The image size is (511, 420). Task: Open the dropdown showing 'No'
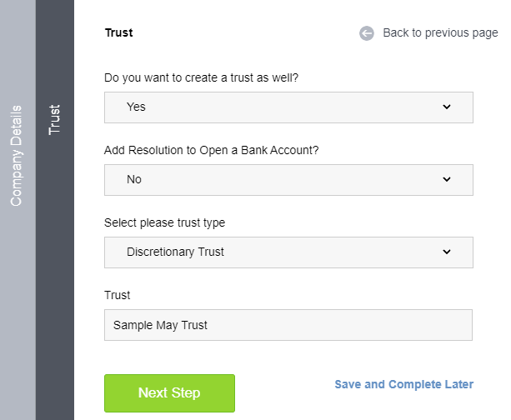(x=288, y=180)
